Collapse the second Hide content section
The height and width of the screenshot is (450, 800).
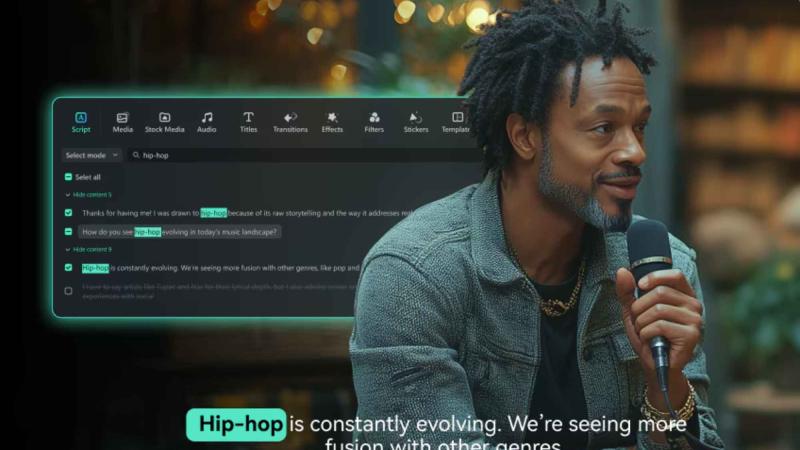[x=88, y=249]
